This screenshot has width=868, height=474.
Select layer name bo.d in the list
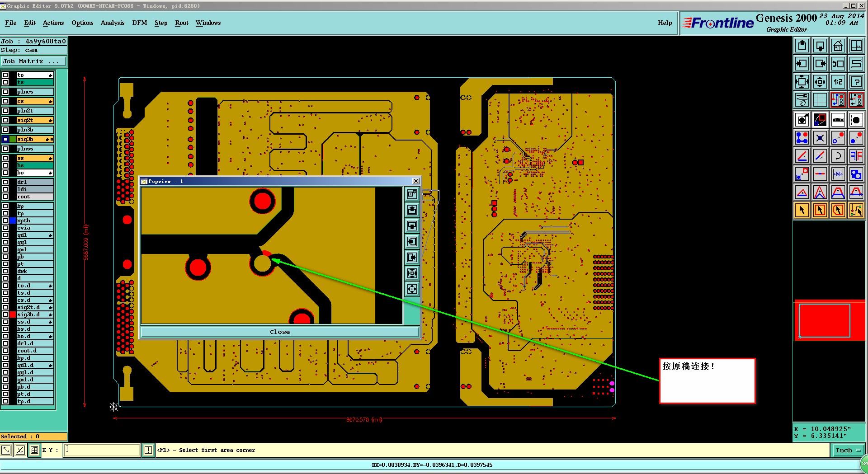[x=35, y=336]
